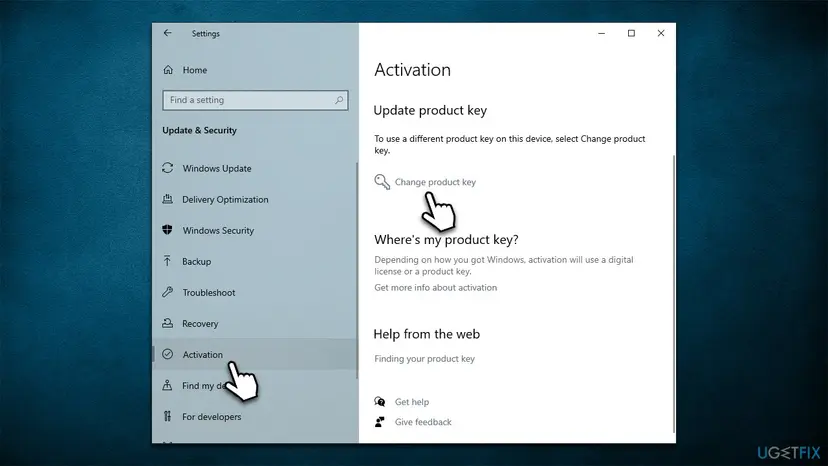This screenshot has width=828, height=466.
Task: Click the right pane vertical scrollbar
Action: (674, 294)
